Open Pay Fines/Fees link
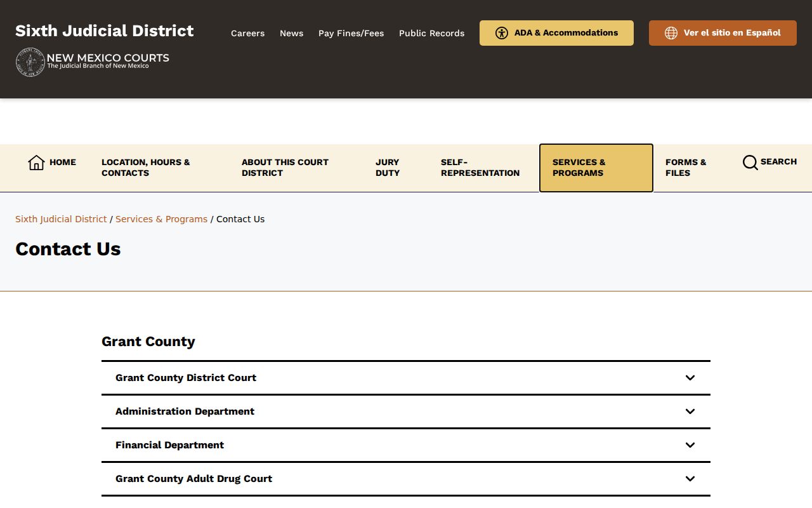812x508 pixels. (x=351, y=33)
